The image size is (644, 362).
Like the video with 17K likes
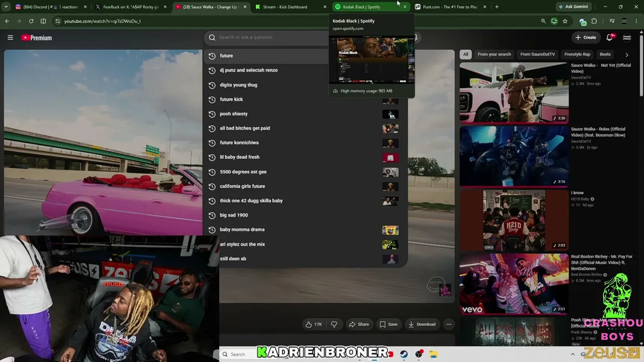point(313,324)
